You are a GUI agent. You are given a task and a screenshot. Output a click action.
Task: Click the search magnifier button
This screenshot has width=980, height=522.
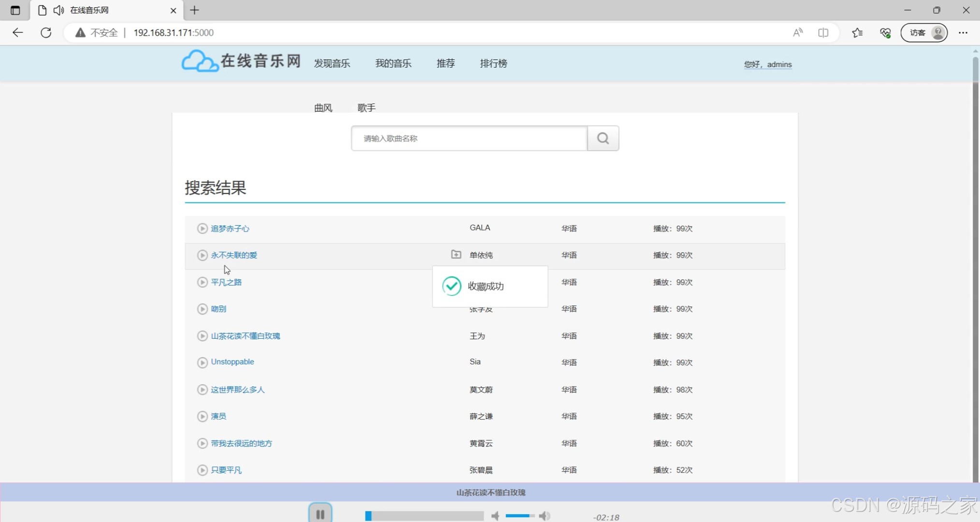pyautogui.click(x=603, y=138)
